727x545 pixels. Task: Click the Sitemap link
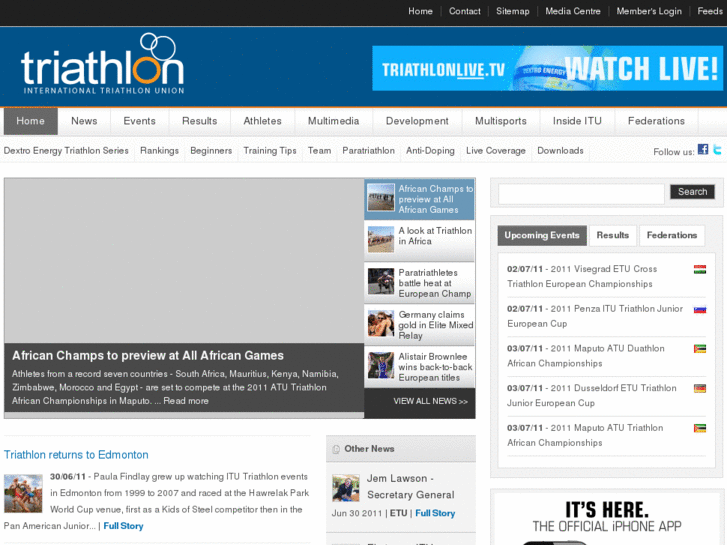(513, 11)
